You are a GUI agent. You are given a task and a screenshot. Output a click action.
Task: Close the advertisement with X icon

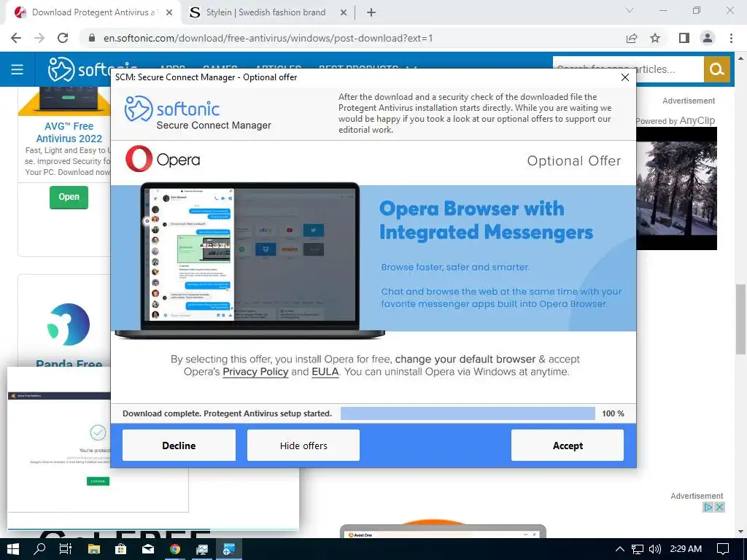point(720,507)
